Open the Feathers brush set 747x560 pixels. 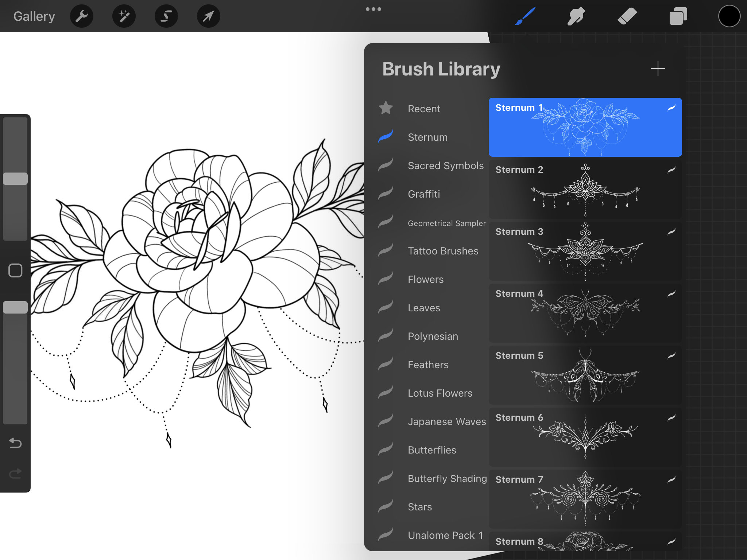tap(428, 365)
